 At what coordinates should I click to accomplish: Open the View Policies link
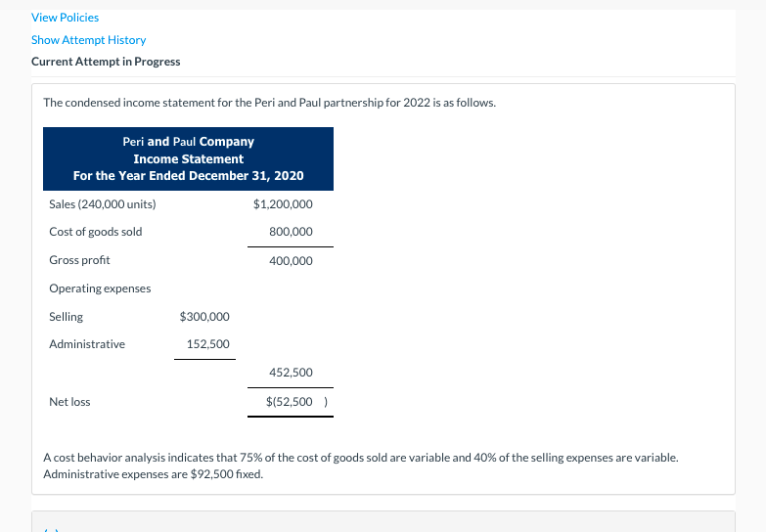coord(65,18)
